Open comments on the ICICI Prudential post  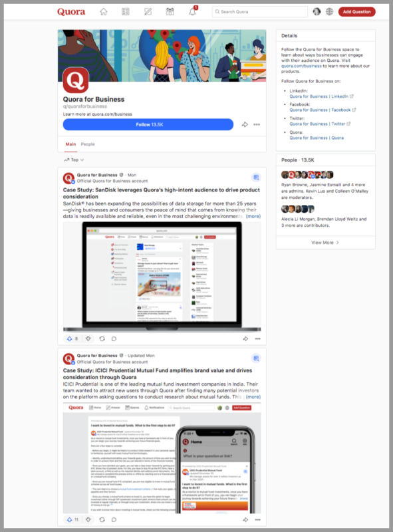point(114,519)
